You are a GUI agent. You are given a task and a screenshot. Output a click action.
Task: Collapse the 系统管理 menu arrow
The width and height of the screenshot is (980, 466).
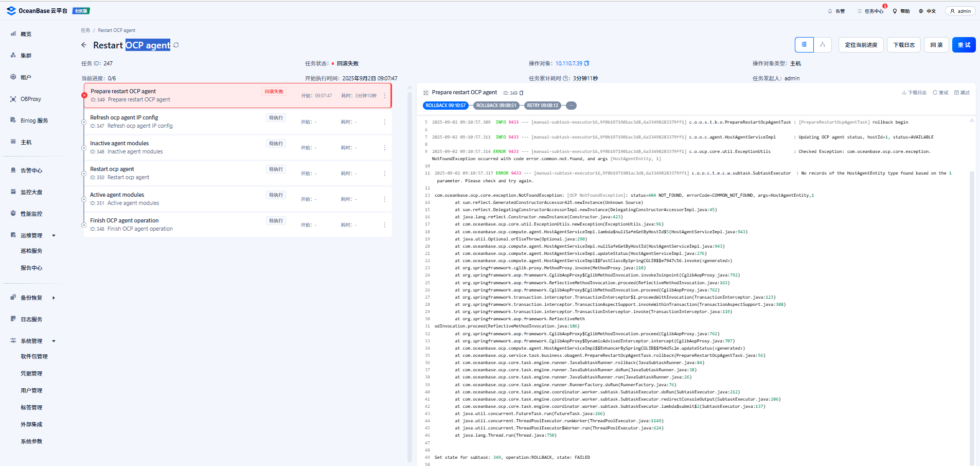point(54,341)
